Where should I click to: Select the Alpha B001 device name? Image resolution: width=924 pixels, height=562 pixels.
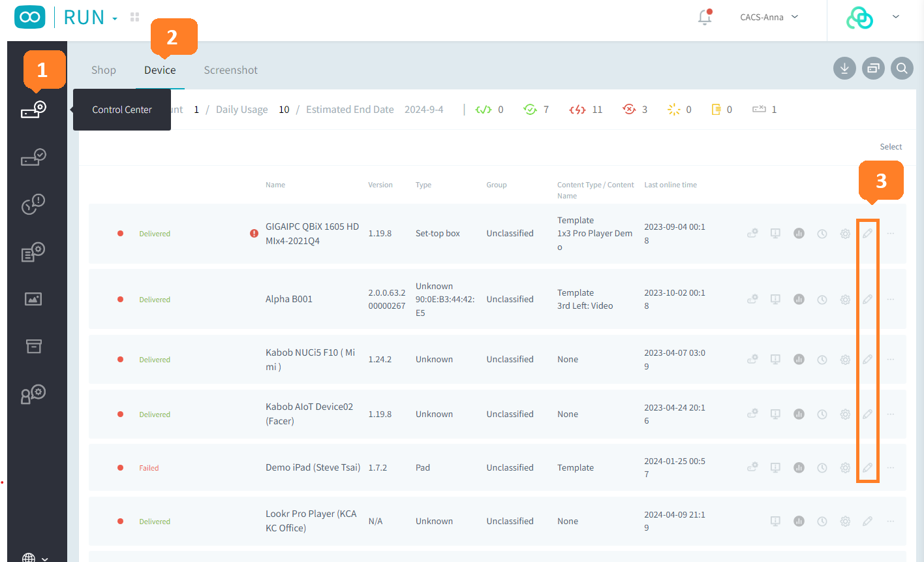coord(289,299)
